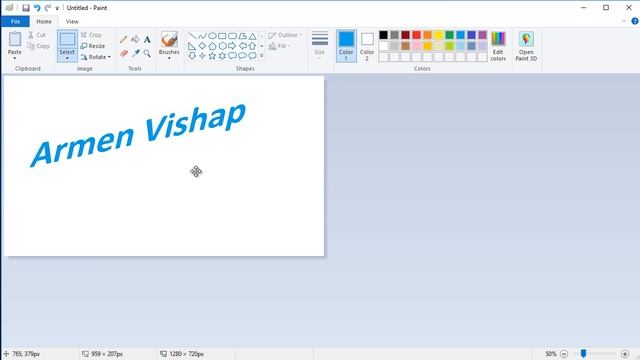Choose the Oval shape
The height and width of the screenshot is (360, 640).
(x=212, y=36)
